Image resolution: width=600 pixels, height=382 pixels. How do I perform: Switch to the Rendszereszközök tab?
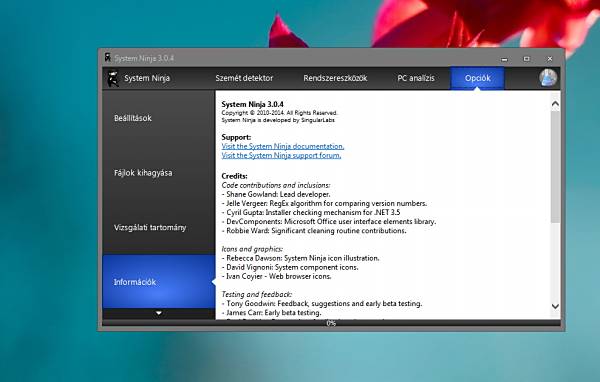[x=335, y=78]
